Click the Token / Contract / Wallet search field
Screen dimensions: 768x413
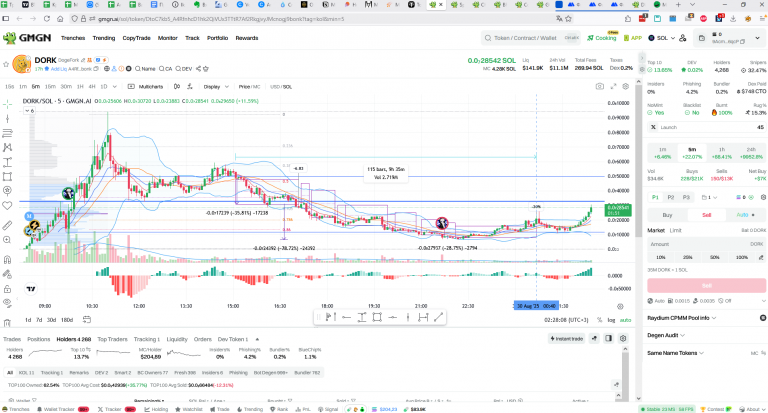[531, 38]
